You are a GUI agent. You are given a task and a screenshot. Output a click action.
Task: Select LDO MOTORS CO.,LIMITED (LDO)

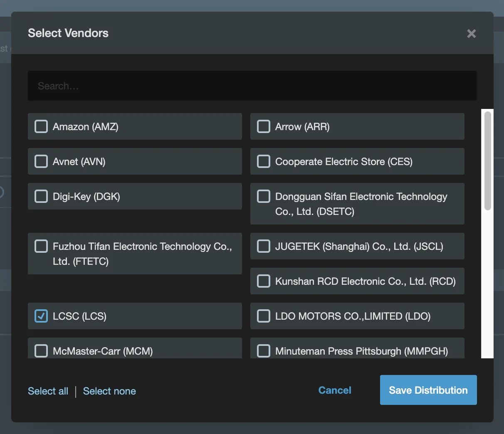[264, 316]
